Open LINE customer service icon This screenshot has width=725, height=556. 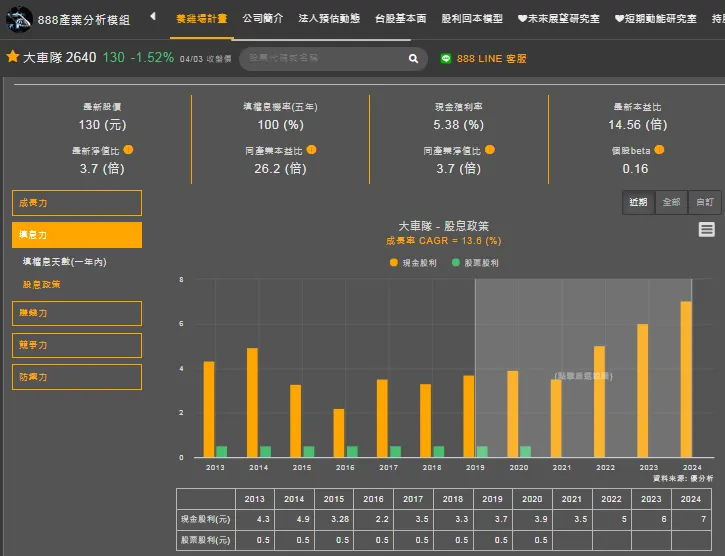pos(446,59)
